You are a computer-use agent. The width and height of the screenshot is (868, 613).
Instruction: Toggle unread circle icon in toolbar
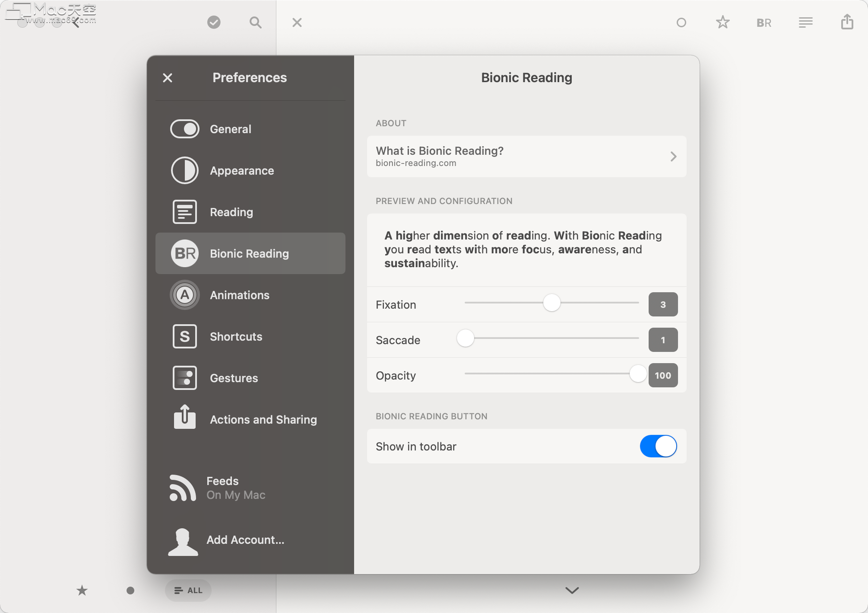coord(681,22)
